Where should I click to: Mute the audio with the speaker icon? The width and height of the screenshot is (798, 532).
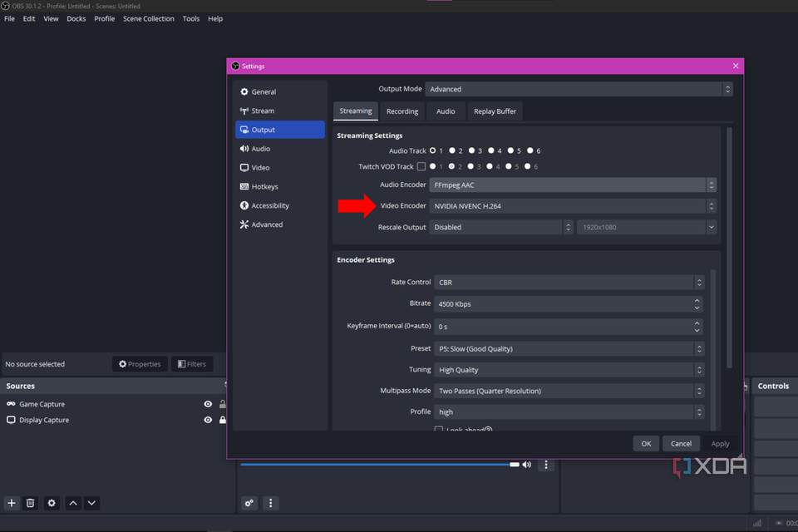[526, 465]
